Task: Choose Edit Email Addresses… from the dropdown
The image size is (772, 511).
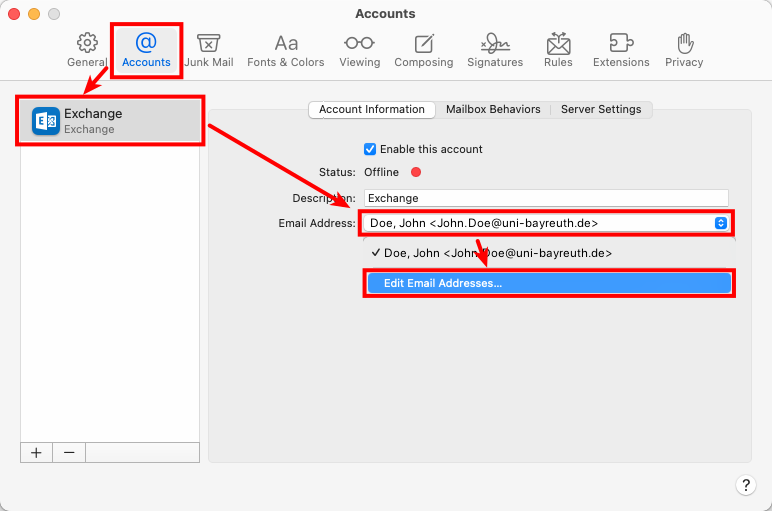Action: pos(548,284)
